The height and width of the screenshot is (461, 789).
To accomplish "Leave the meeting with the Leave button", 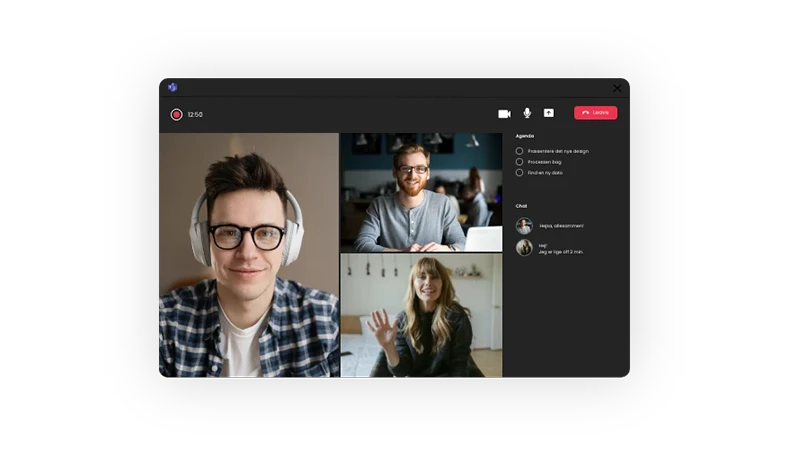I will 595,113.
